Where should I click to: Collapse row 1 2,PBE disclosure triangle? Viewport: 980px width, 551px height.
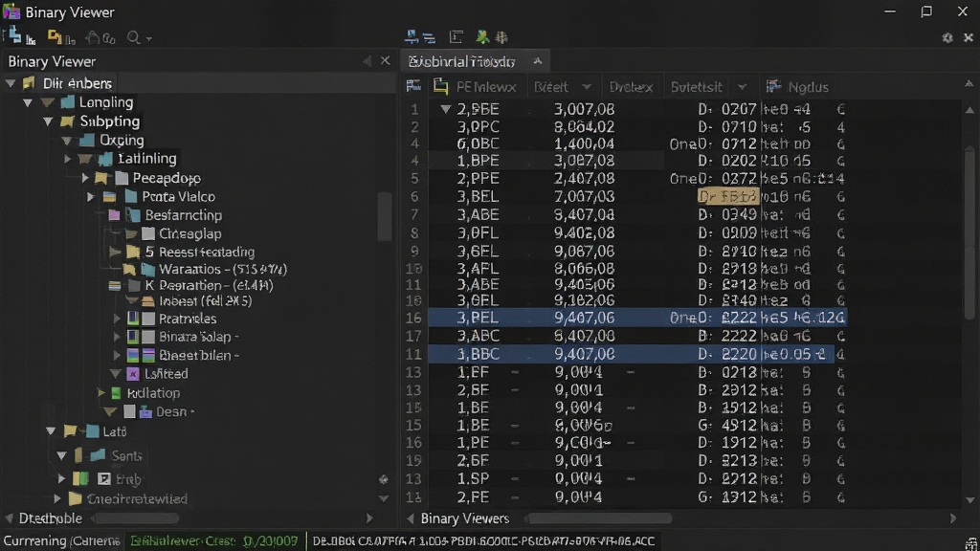[x=446, y=109]
